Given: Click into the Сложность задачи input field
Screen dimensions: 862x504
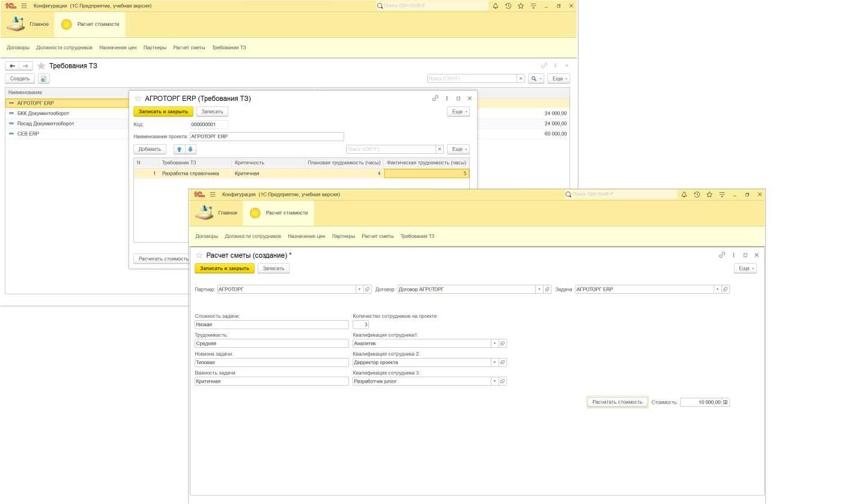Looking at the screenshot, I should pyautogui.click(x=272, y=325).
